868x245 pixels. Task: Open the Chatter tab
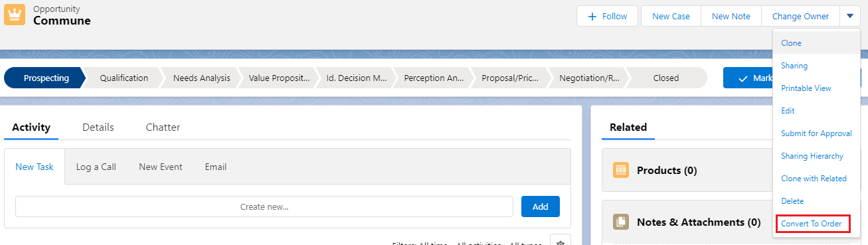pos(163,127)
